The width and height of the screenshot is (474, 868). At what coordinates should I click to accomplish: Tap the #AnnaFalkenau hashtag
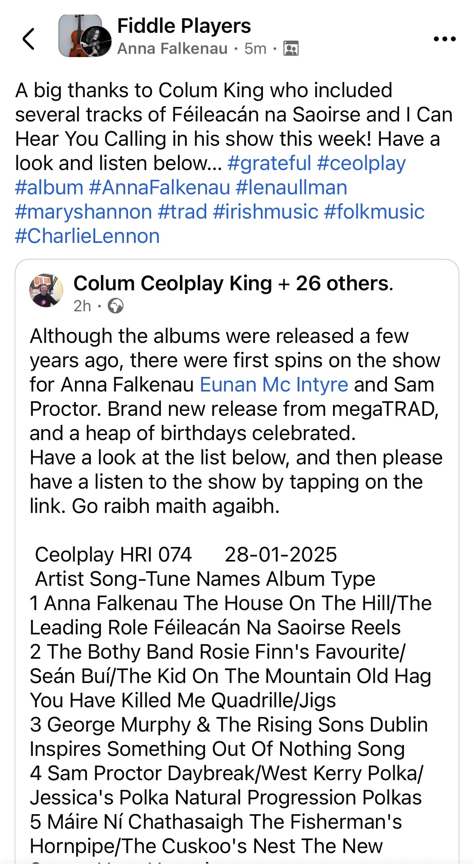pyautogui.click(x=160, y=187)
